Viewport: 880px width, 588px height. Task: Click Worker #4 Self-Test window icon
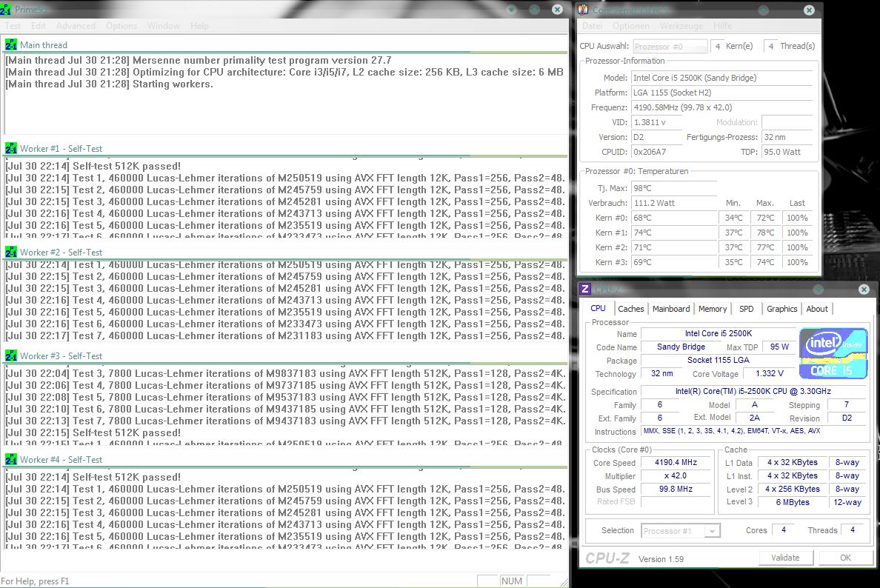pyautogui.click(x=10, y=460)
